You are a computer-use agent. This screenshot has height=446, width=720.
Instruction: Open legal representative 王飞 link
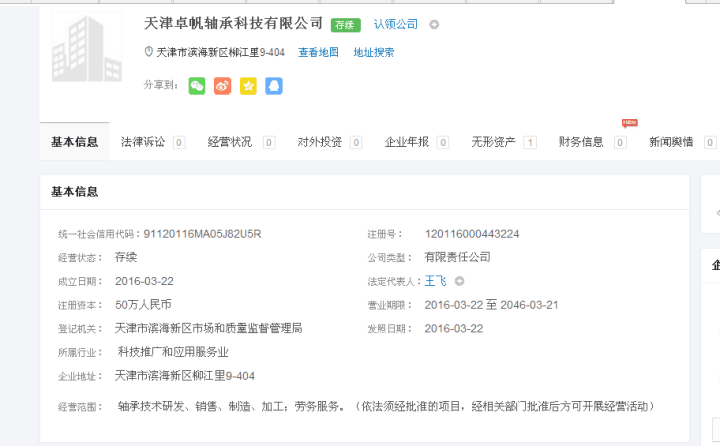tap(436, 281)
